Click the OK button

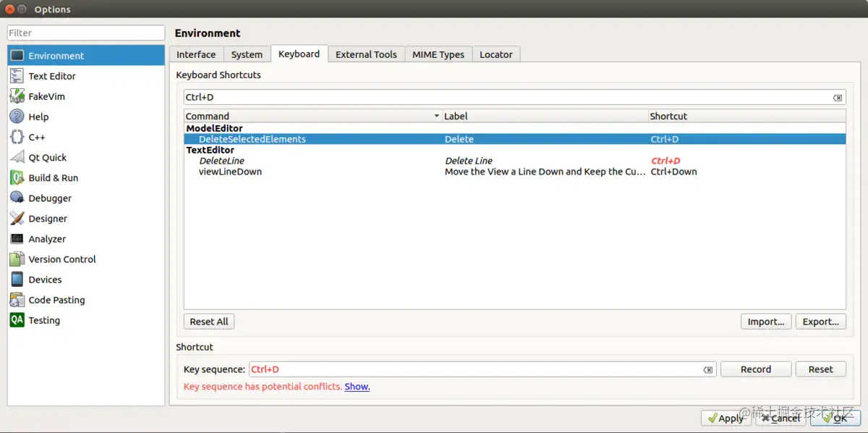tap(835, 418)
